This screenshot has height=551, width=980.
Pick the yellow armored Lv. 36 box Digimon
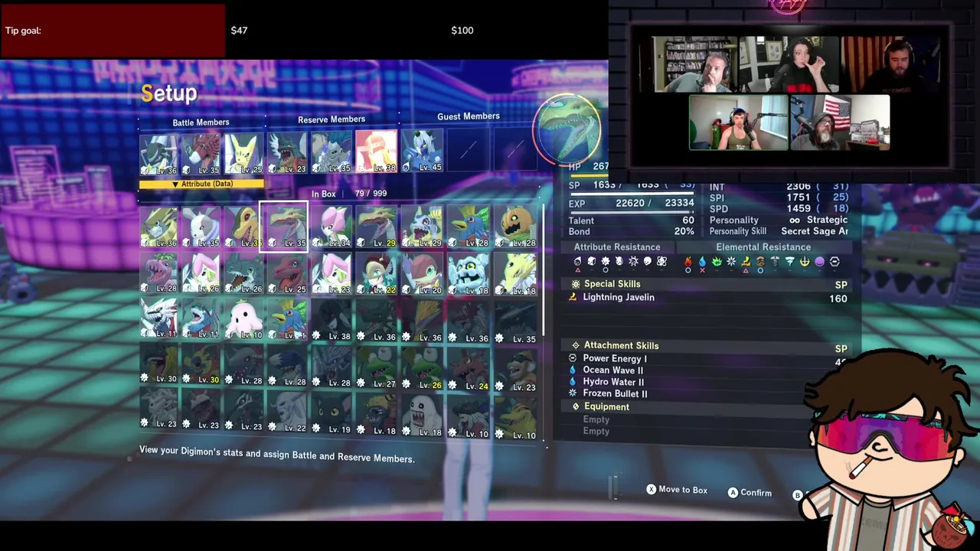click(159, 227)
